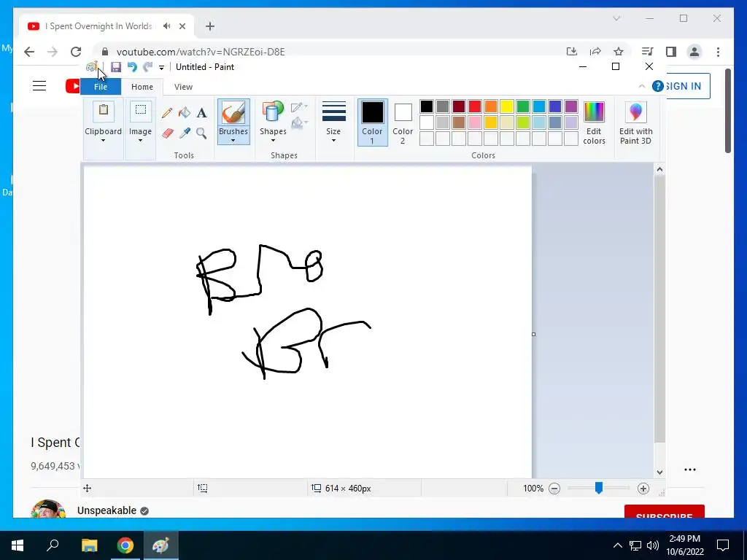The image size is (747, 560).
Task: Click the Paint vertical scrollbar up arrow
Action: 659,169
